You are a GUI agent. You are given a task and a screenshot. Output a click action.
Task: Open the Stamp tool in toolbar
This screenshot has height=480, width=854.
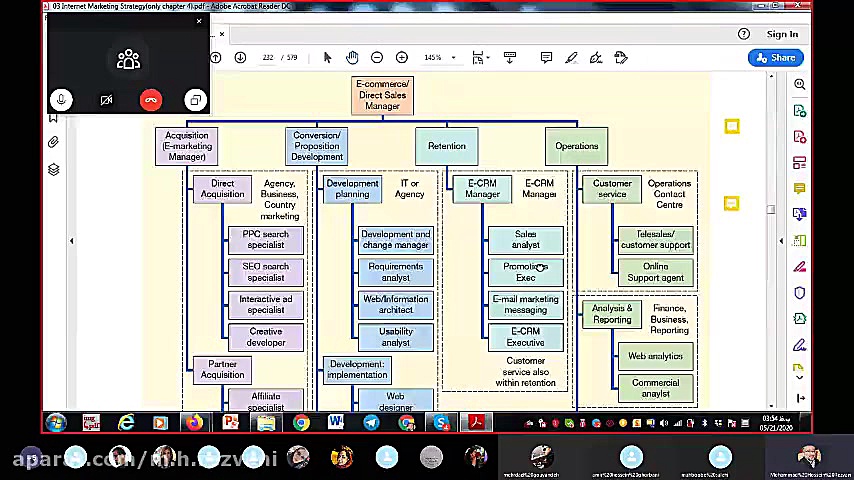coord(621,58)
